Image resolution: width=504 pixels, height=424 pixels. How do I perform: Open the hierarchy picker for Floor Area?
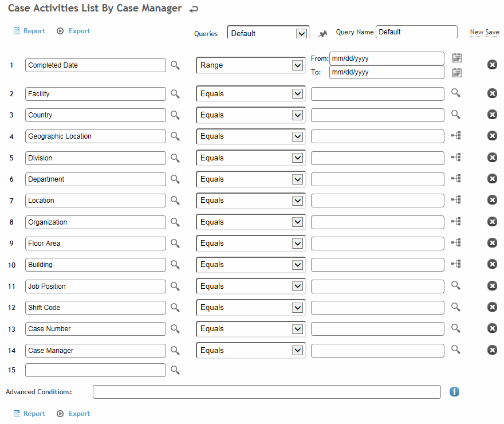(456, 242)
